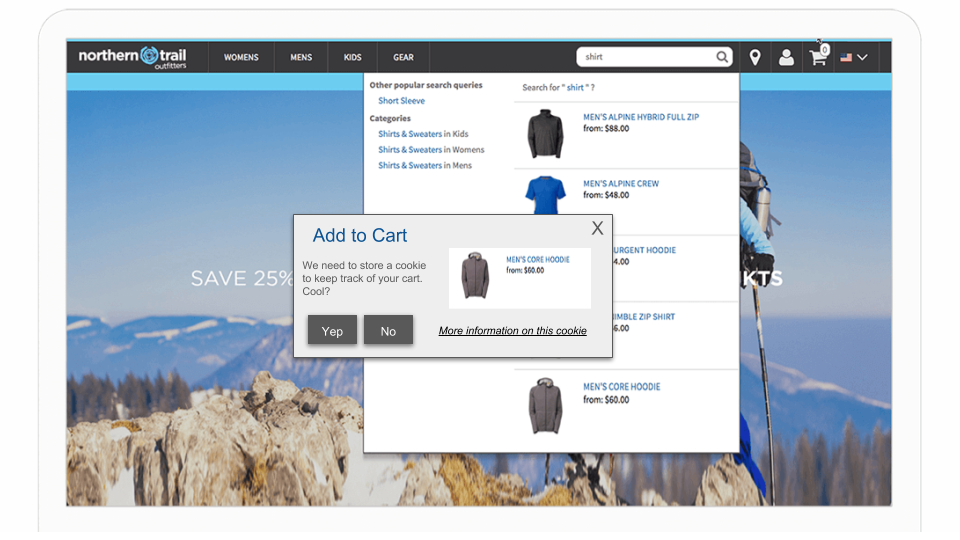Click the Northern Trail Outfitters logo

click(x=132, y=57)
